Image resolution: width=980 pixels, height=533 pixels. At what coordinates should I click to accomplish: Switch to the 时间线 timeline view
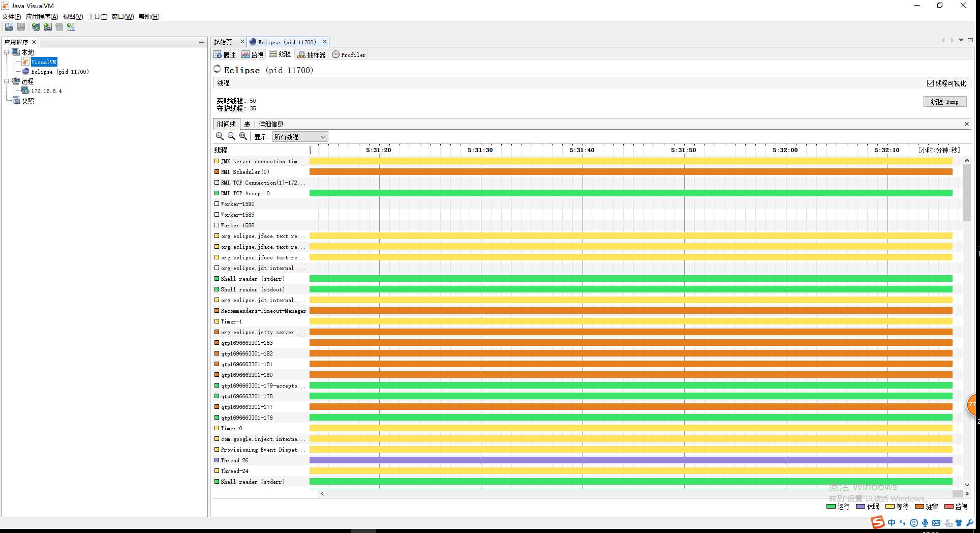(x=226, y=124)
